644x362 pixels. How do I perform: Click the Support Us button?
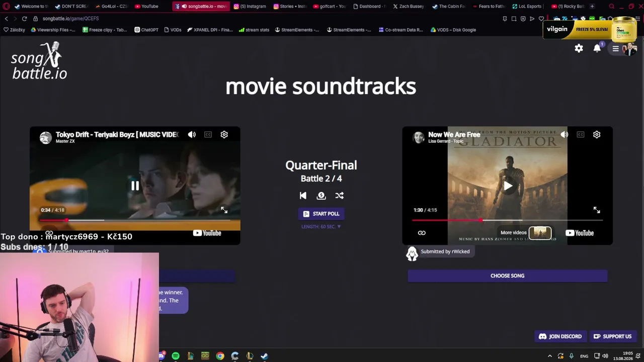click(x=612, y=337)
